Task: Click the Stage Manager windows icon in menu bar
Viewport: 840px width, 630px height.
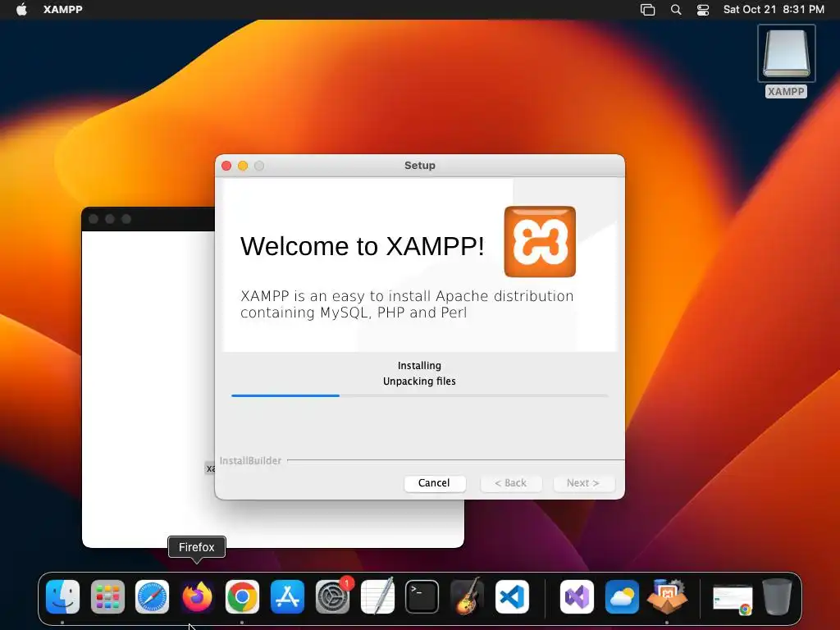Action: point(648,9)
